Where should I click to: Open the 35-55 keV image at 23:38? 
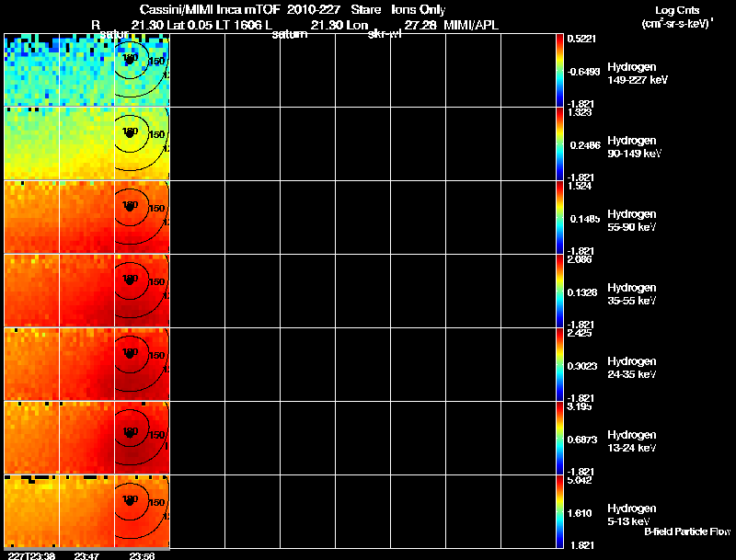pos(32,291)
